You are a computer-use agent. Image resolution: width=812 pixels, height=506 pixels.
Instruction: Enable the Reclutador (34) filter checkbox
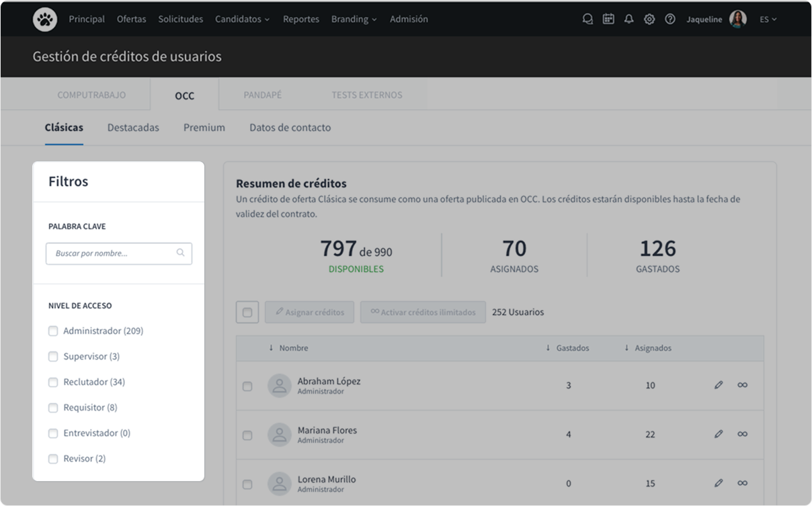[x=53, y=382]
